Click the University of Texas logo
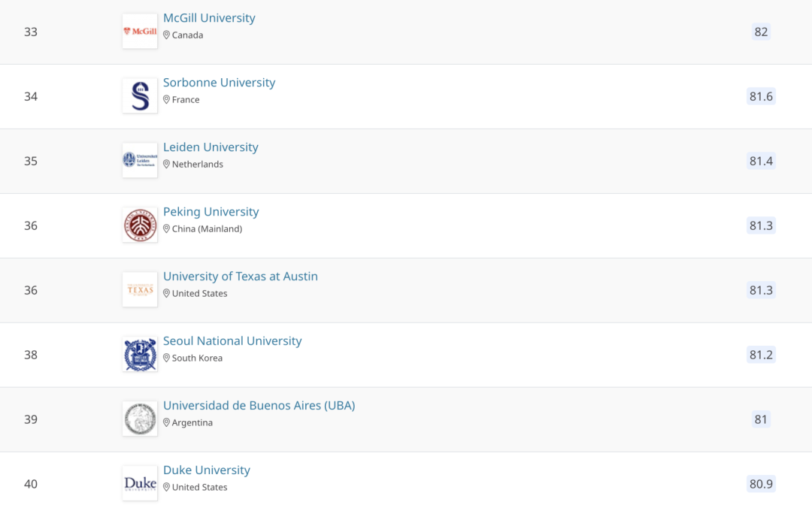This screenshot has width=812, height=505. [140, 290]
